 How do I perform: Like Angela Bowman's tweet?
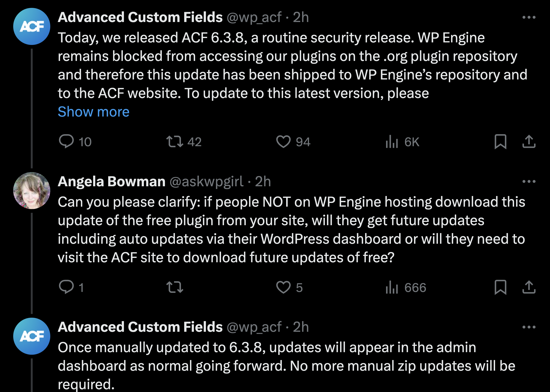283,287
